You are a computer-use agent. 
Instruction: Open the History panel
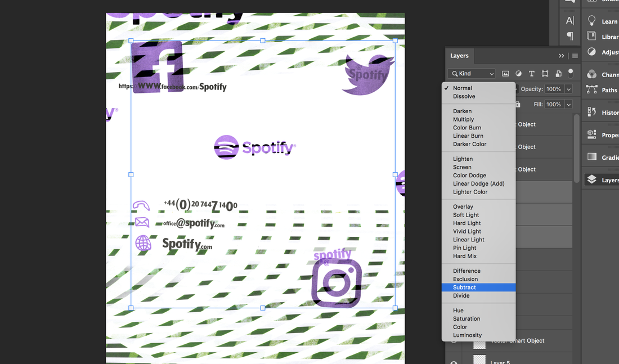(x=602, y=112)
